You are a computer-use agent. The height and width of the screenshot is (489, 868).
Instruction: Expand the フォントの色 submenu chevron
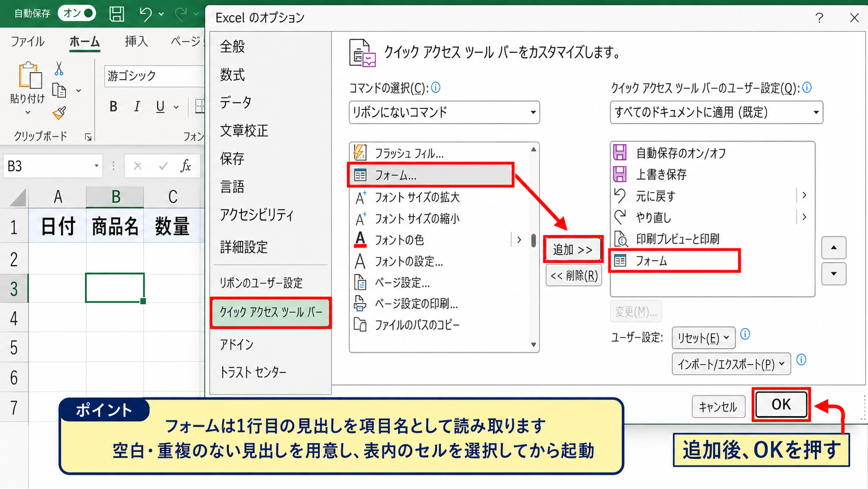pos(519,240)
